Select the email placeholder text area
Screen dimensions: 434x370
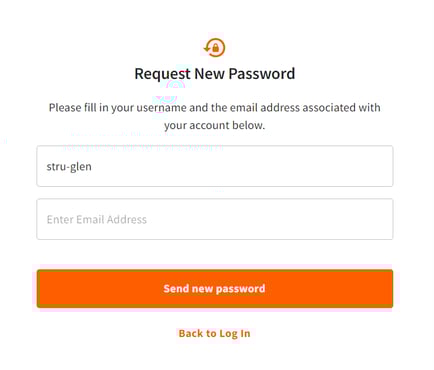tap(97, 219)
